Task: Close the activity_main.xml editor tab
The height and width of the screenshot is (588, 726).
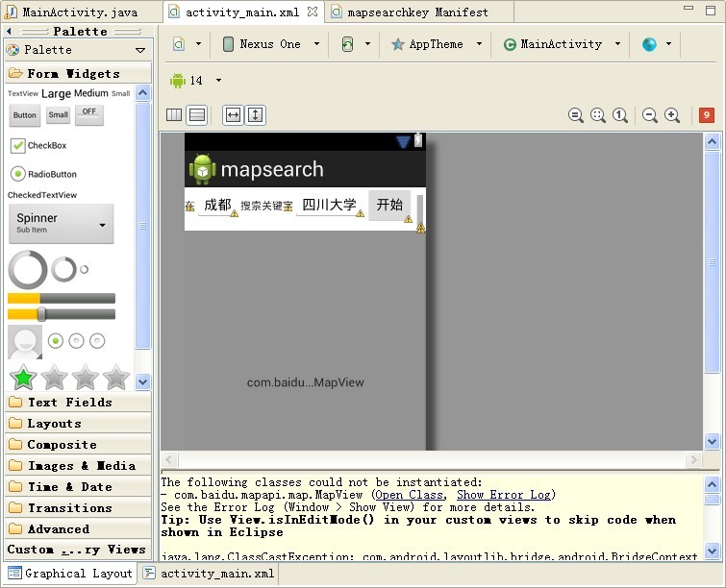Action: point(313,12)
